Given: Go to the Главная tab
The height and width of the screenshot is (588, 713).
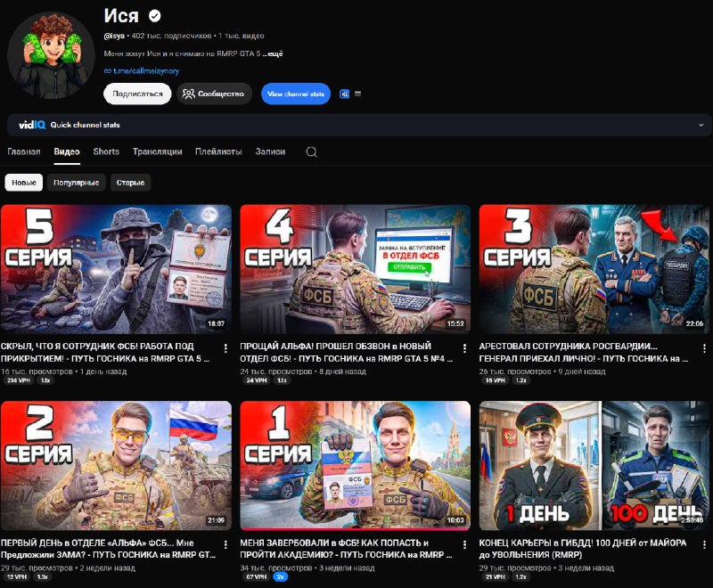Looking at the screenshot, I should [24, 151].
